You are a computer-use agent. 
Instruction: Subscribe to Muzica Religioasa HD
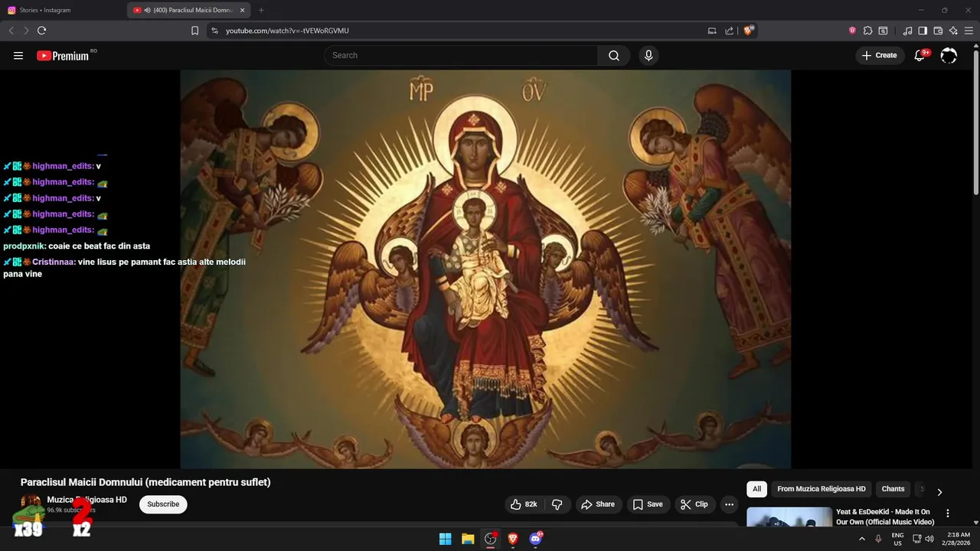[x=163, y=504]
